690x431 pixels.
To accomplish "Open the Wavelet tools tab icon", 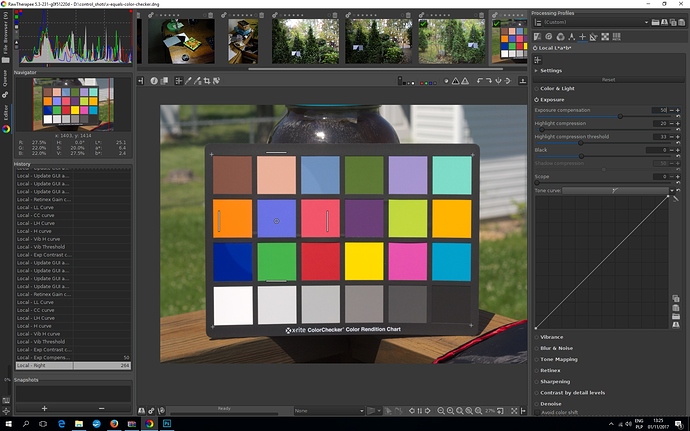I will (571, 37).
